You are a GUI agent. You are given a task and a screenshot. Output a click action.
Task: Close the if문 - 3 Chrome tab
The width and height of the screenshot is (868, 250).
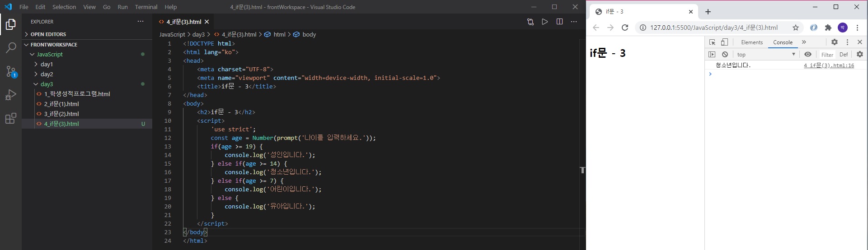pyautogui.click(x=691, y=12)
